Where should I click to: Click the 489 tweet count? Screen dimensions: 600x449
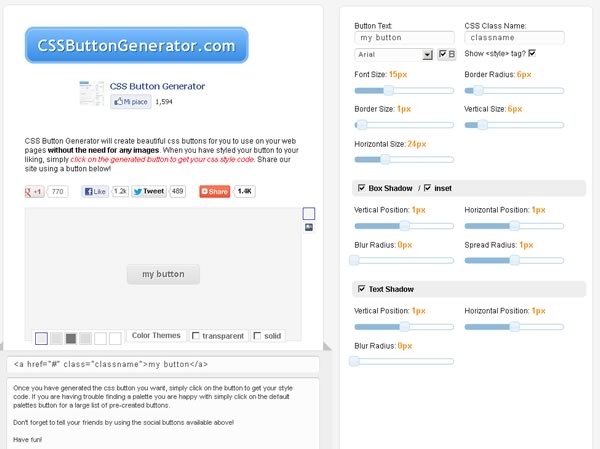tap(178, 191)
